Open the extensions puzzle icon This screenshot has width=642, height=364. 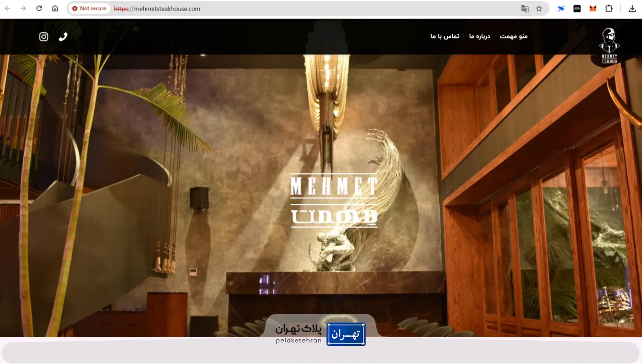tap(609, 9)
